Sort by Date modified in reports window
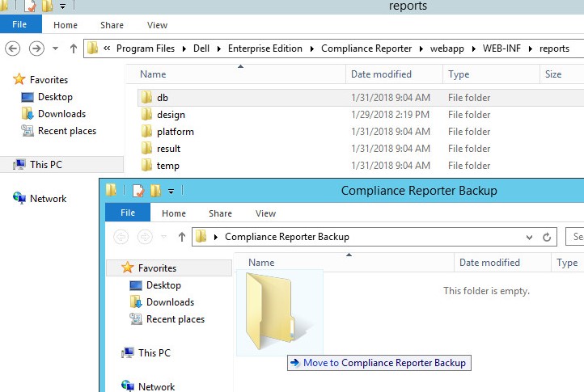584x392 pixels. [x=395, y=74]
